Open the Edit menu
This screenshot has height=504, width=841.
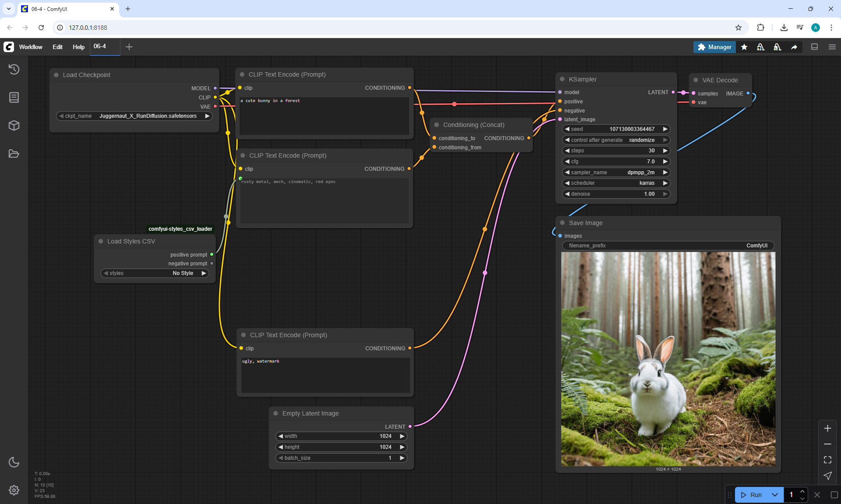click(x=57, y=47)
